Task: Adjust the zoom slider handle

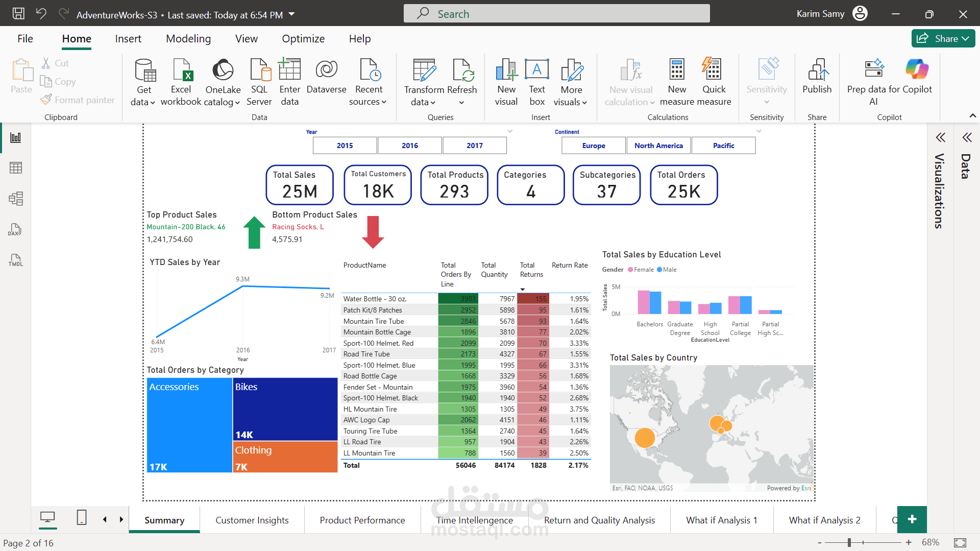Action: click(x=849, y=542)
